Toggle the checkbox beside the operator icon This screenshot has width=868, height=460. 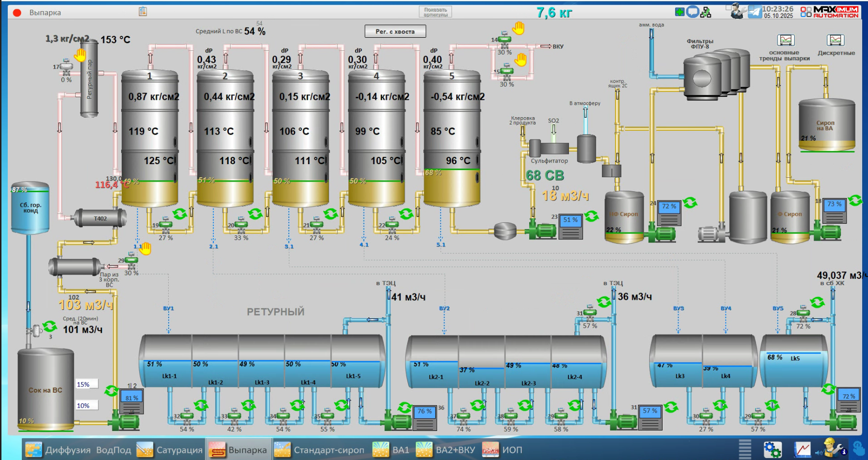(728, 8)
